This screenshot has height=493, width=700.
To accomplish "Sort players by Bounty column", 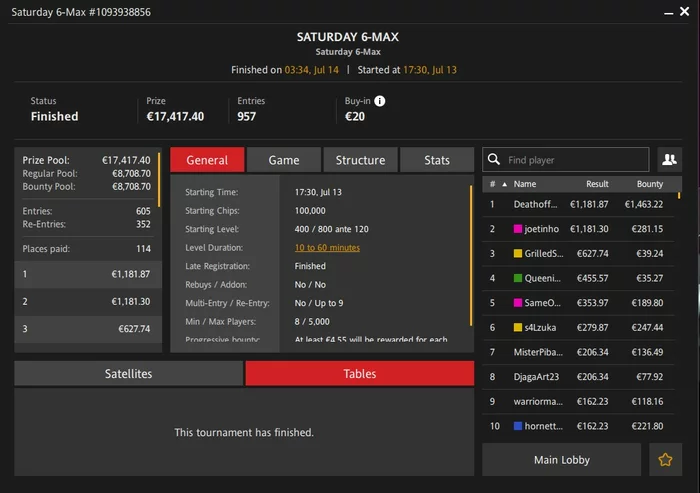I will (650, 184).
